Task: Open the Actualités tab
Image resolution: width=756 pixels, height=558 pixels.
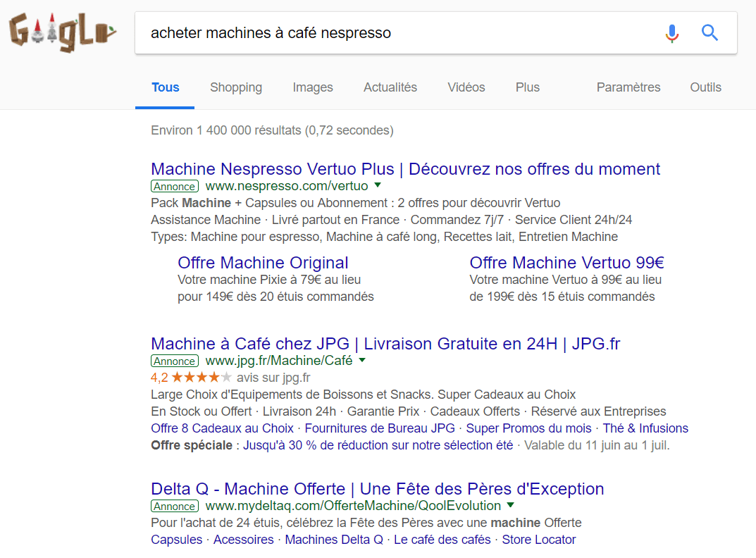Action: (x=390, y=87)
